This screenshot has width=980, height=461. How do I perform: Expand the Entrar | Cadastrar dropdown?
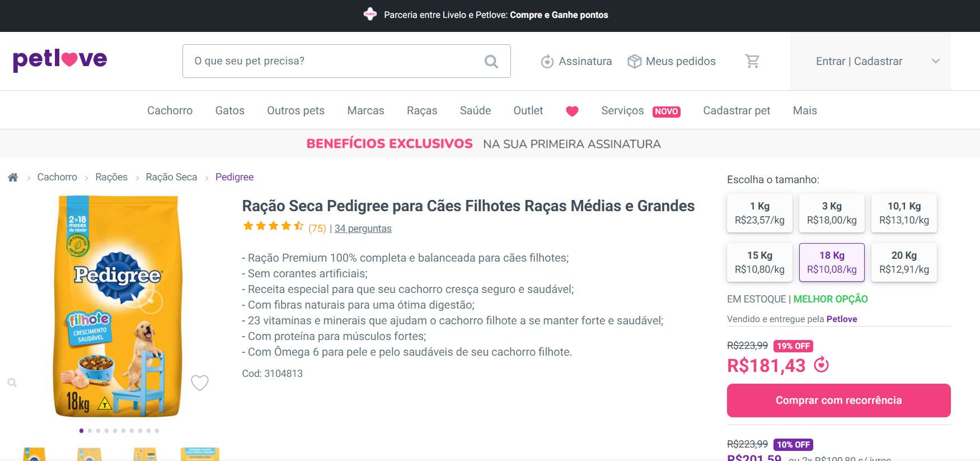tap(935, 61)
